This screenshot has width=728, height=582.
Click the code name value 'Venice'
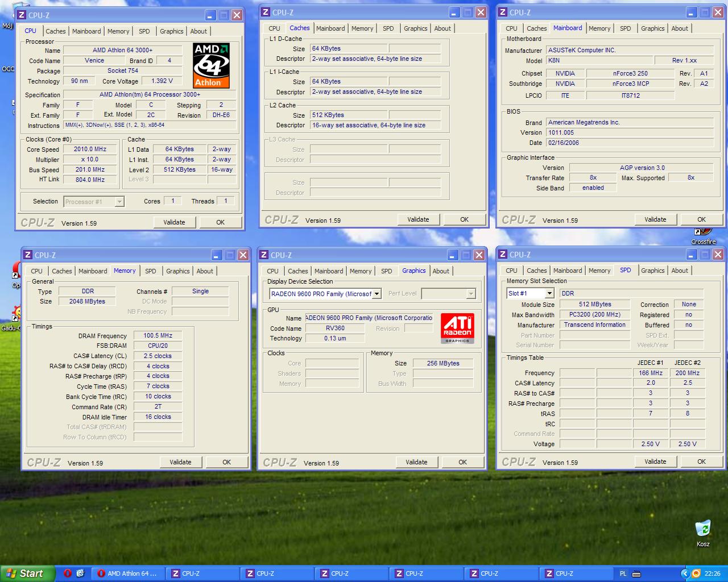pos(94,60)
